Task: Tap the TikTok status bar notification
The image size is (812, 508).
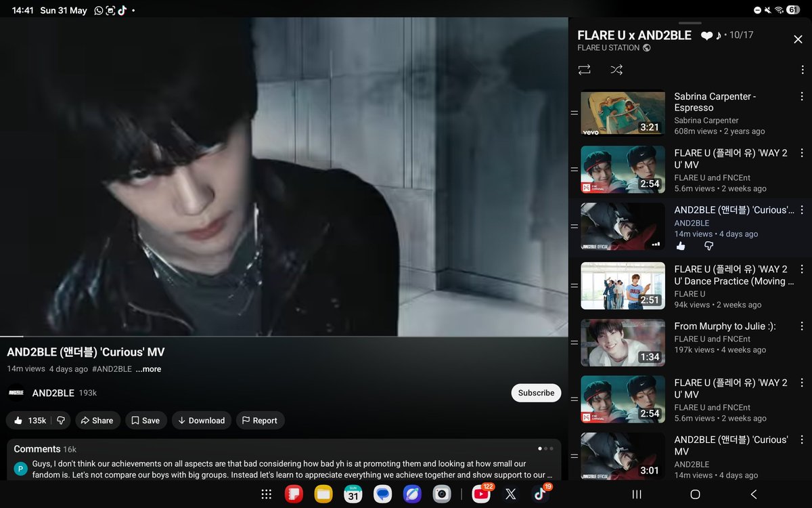Action: (122, 10)
